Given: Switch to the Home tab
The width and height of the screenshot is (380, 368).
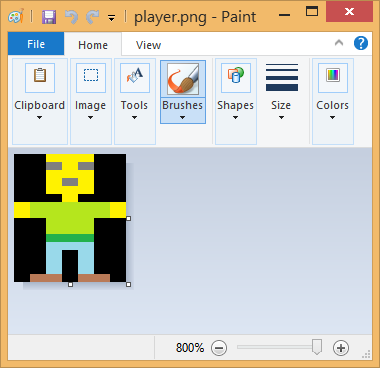Looking at the screenshot, I should click(93, 45).
